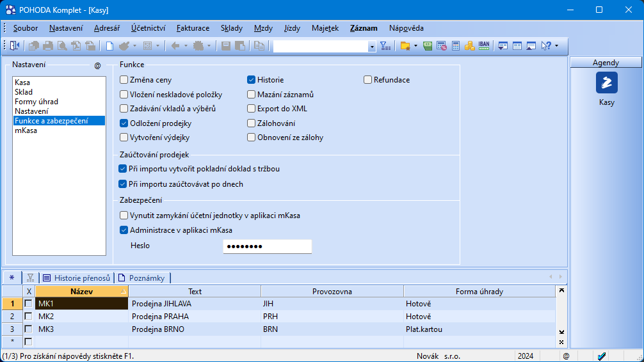Click panel icon with up arrow

(531, 46)
